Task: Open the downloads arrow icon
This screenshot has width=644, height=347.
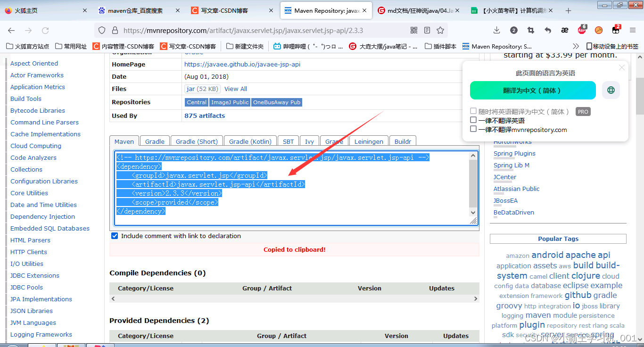Action: click(x=497, y=30)
